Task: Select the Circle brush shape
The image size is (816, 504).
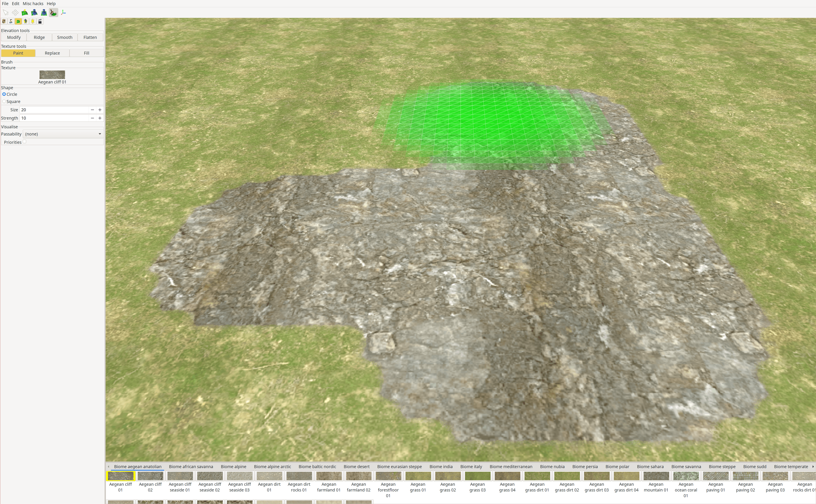Action: tap(4, 94)
